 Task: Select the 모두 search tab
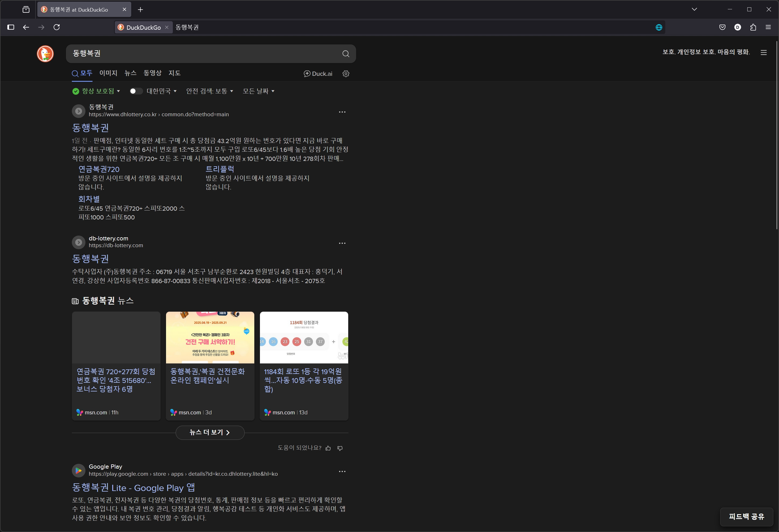pos(82,74)
